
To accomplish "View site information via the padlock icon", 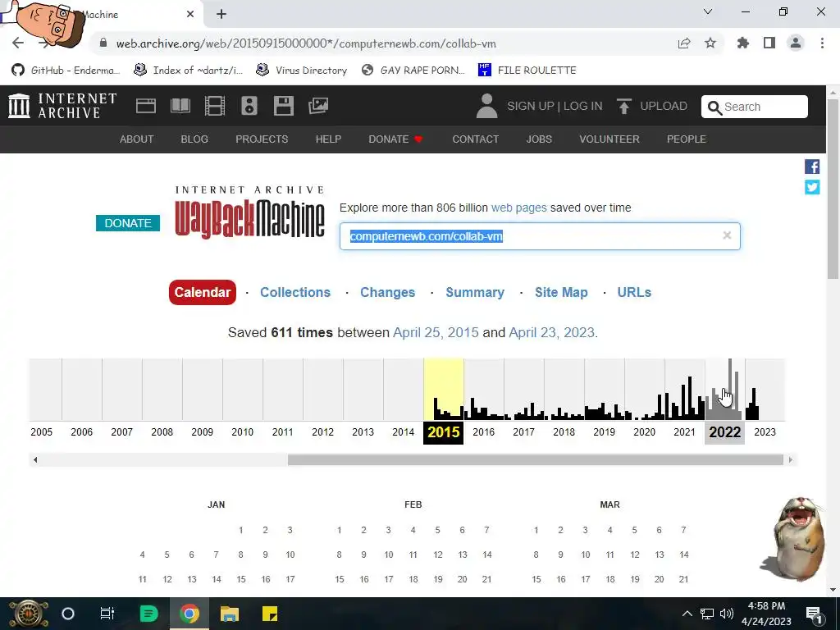I will [103, 43].
